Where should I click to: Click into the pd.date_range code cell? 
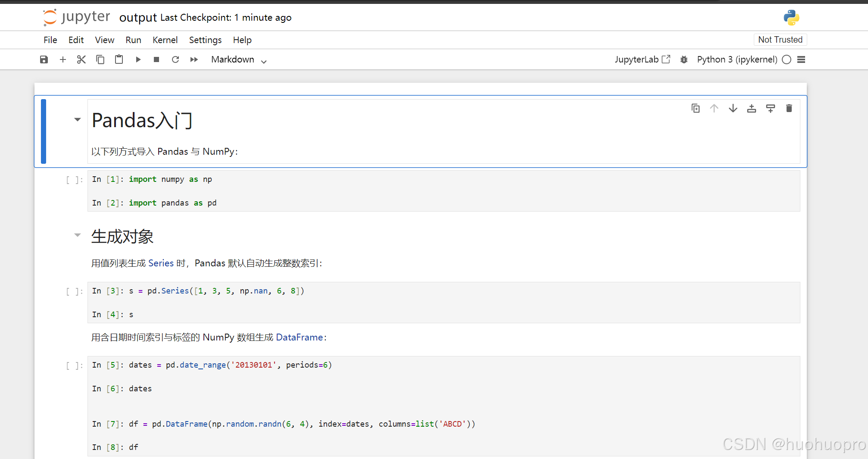click(443, 406)
